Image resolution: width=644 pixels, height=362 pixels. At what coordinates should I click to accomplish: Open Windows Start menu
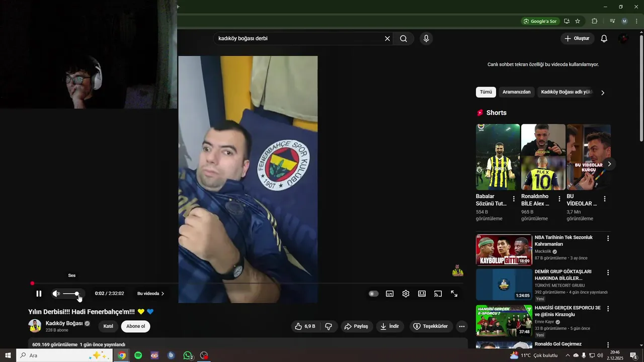coord(8,355)
